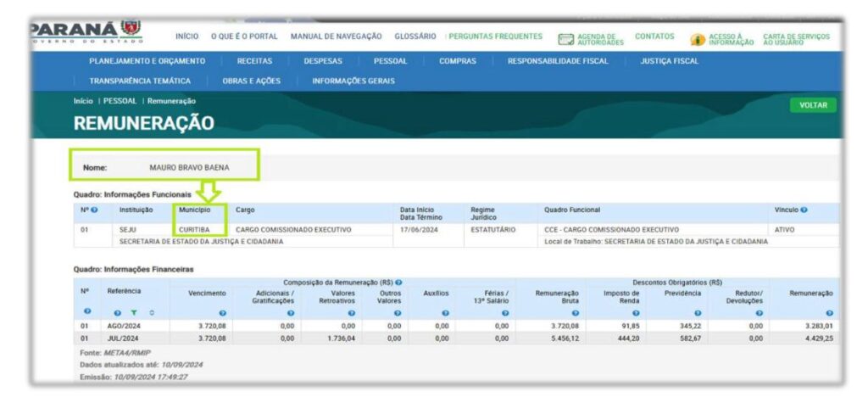Click help icon under Vencimento column

[x=223, y=313]
